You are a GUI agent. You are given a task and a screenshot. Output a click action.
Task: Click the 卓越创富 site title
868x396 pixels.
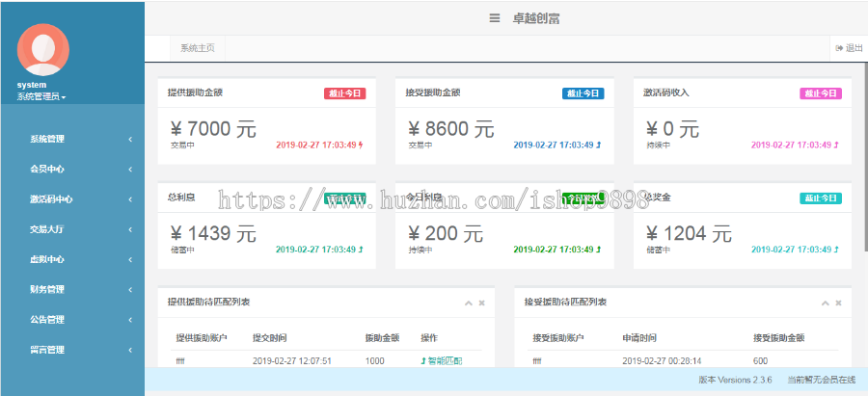536,19
